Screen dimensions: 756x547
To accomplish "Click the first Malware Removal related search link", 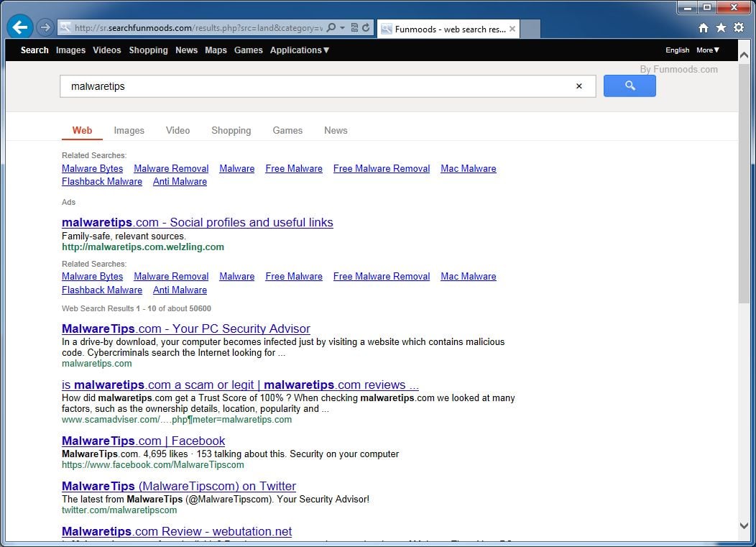I will pyautogui.click(x=171, y=168).
